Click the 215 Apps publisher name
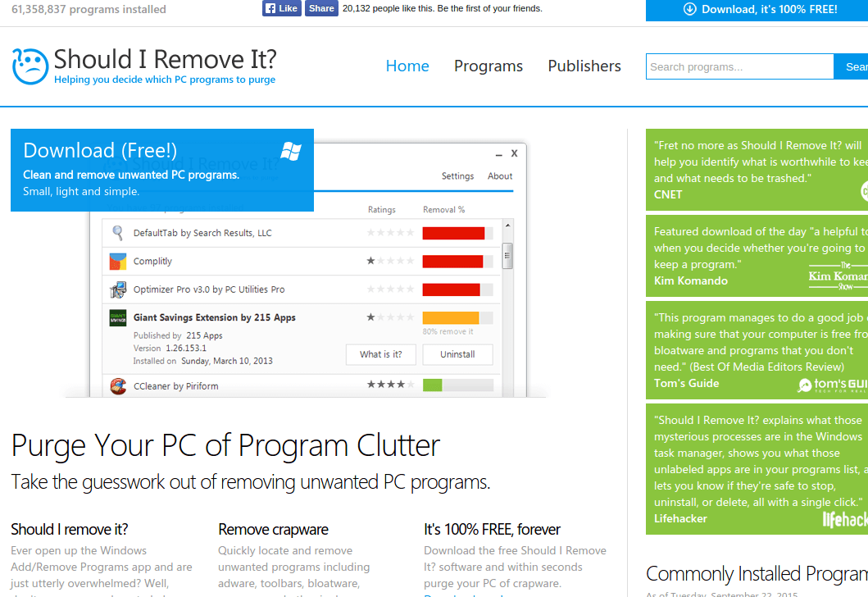Screen dimensions: 868x597 [204, 335]
